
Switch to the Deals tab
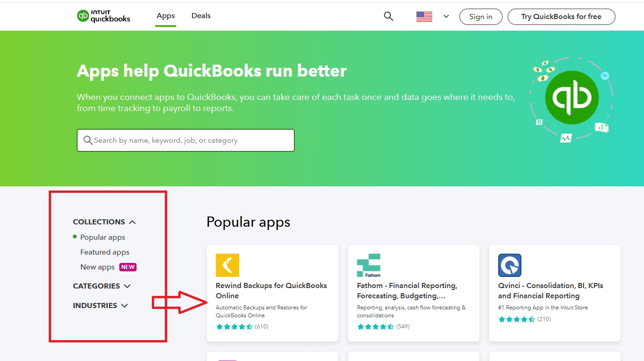pyautogui.click(x=201, y=16)
